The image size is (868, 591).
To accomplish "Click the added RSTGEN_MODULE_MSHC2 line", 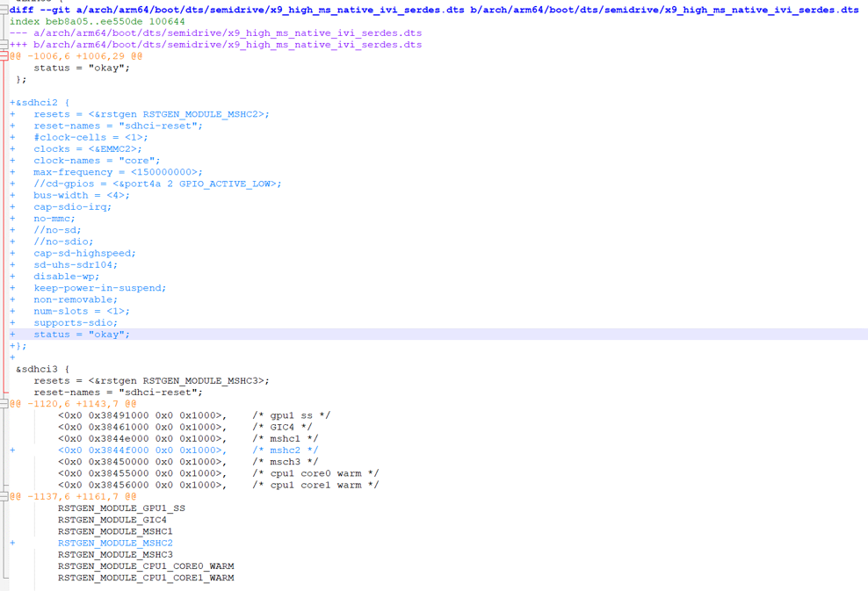I will tap(115, 543).
